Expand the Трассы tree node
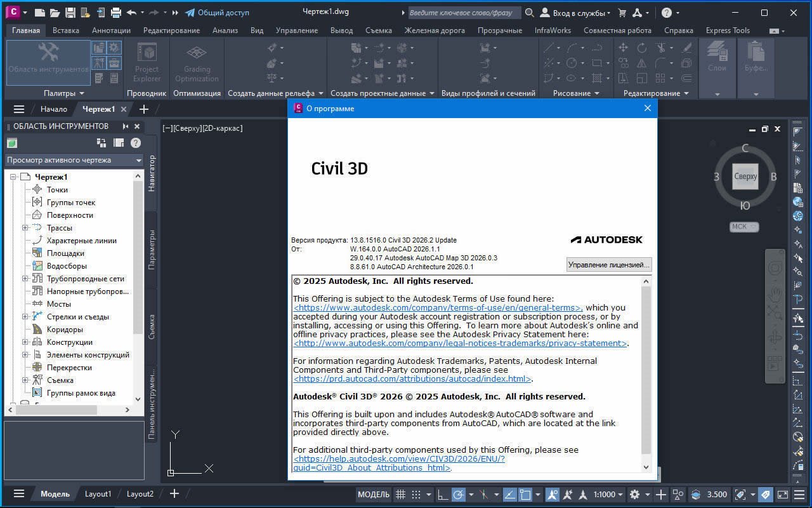812x508 pixels. (x=25, y=228)
